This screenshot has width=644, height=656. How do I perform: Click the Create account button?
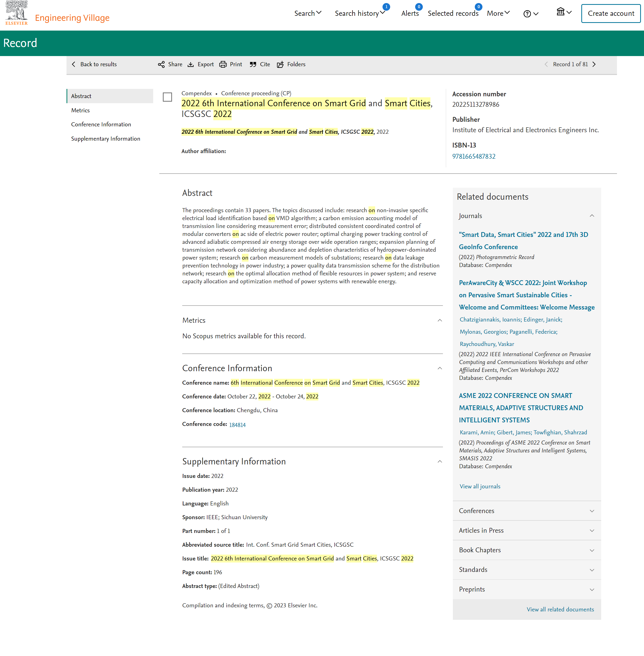click(611, 14)
